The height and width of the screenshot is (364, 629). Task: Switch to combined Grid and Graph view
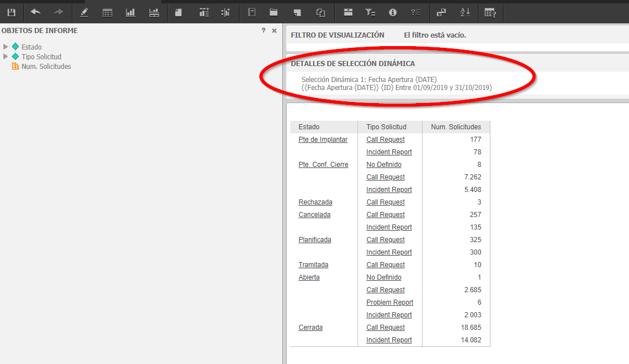[x=154, y=13]
